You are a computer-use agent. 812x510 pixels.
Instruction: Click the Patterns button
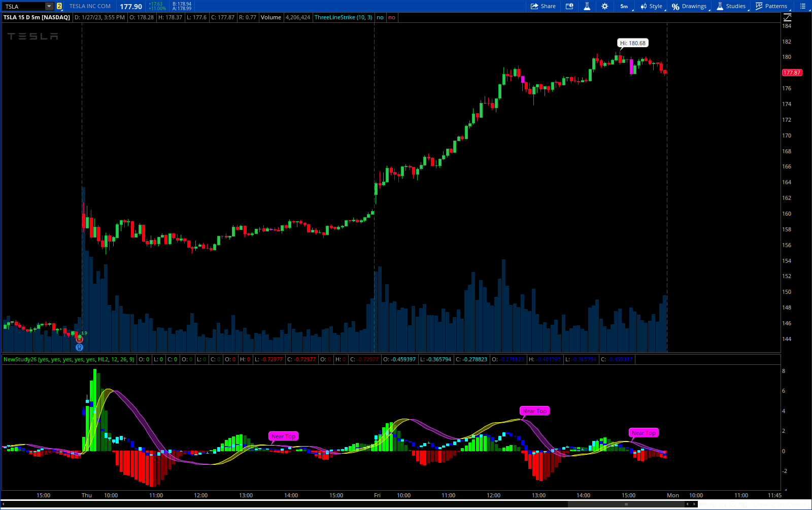(x=771, y=6)
